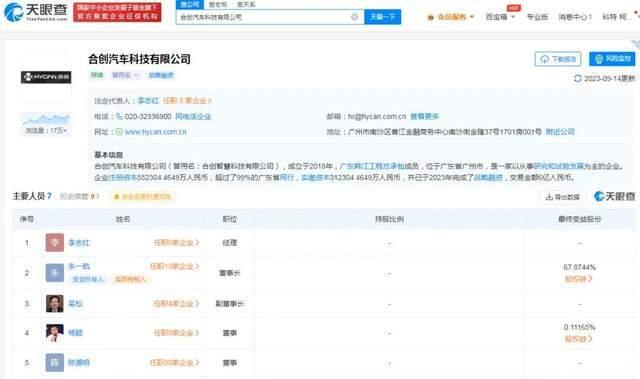
Task: Open 消息中心 in the top navigation
Action: point(575,17)
